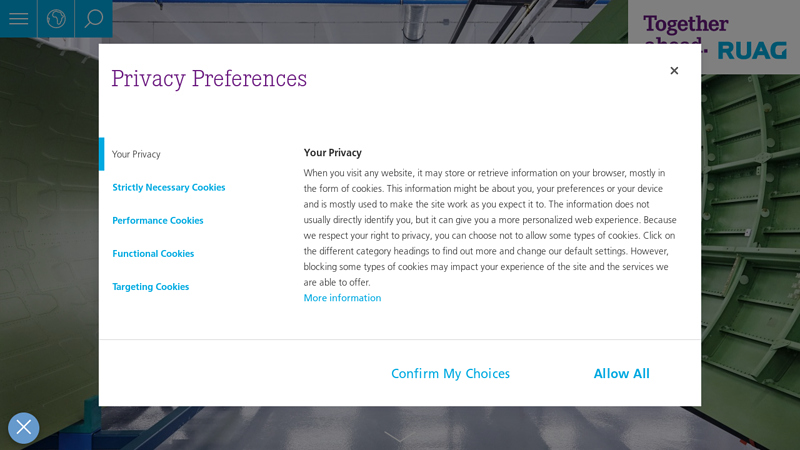
Task: Show the Functional Cookies settings
Action: 153,254
